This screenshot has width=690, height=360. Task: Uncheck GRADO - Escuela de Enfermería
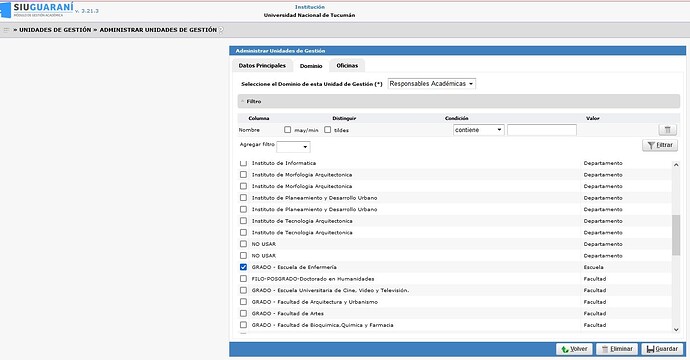coord(243,267)
